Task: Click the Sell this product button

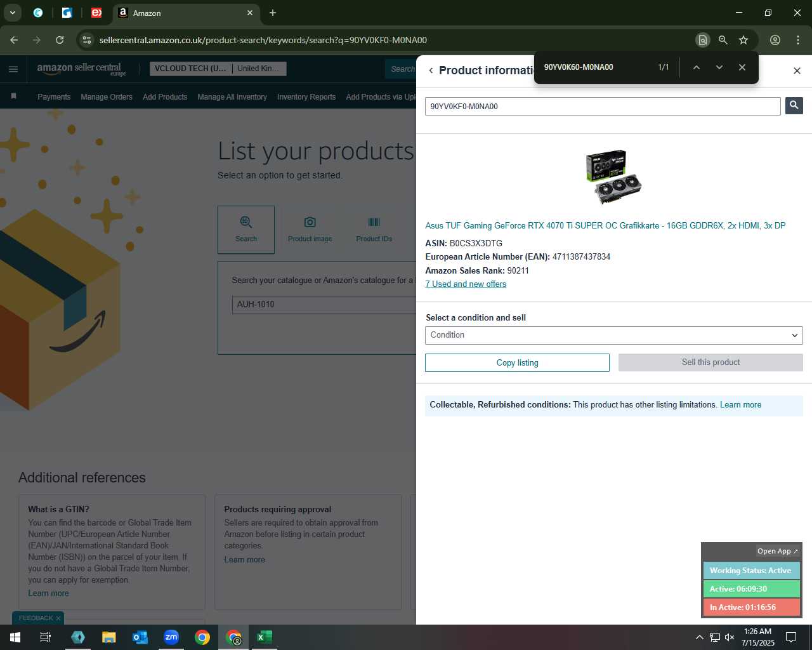Action: click(710, 362)
